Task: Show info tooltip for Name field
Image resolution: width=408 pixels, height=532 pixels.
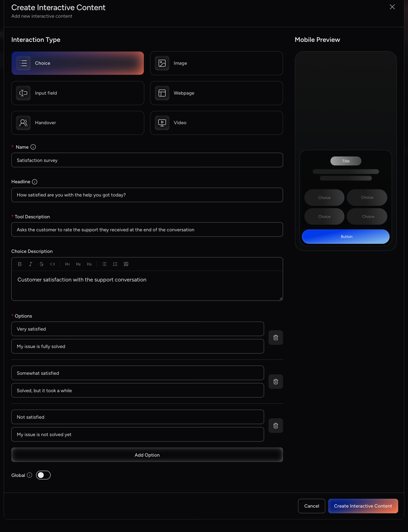Action: point(33,147)
